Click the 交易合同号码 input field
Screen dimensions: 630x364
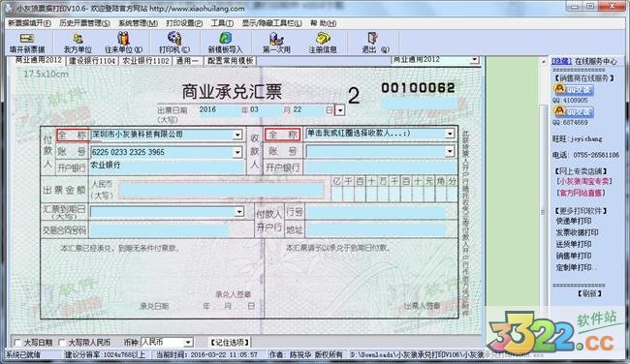(x=159, y=230)
